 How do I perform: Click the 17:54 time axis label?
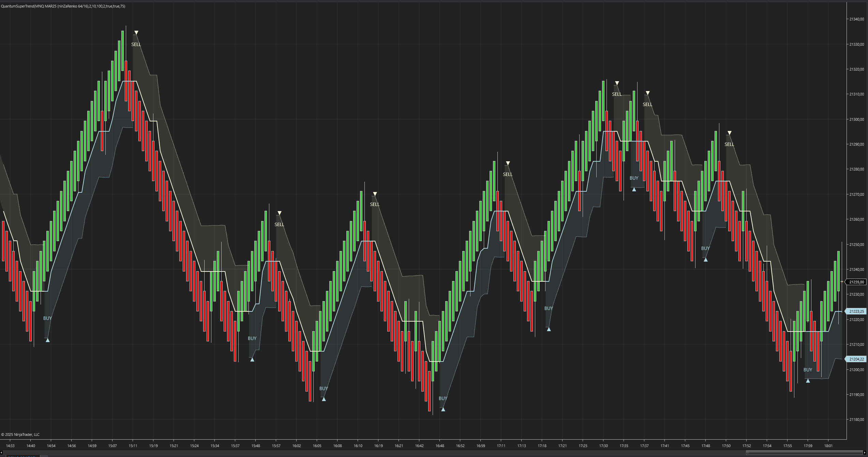coord(767,446)
